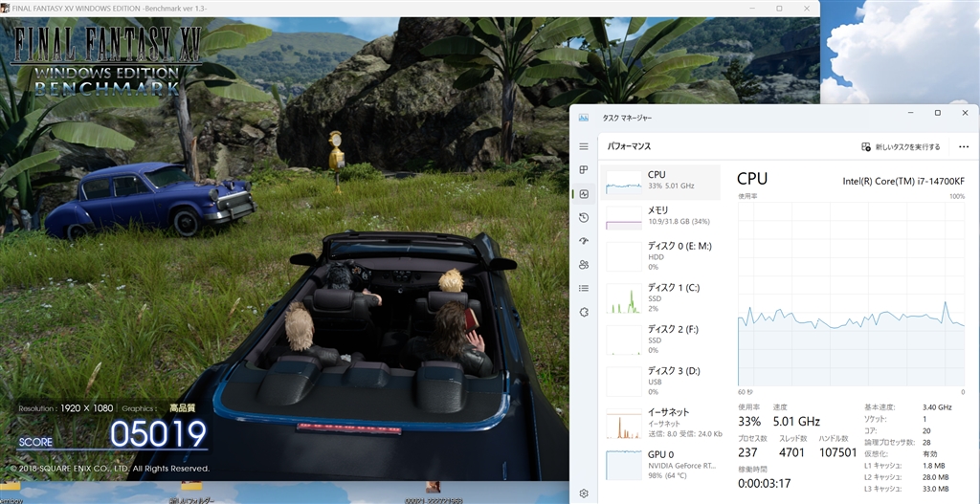Click the 高品質 graphics label in benchmark
The image size is (980, 504).
[183, 408]
